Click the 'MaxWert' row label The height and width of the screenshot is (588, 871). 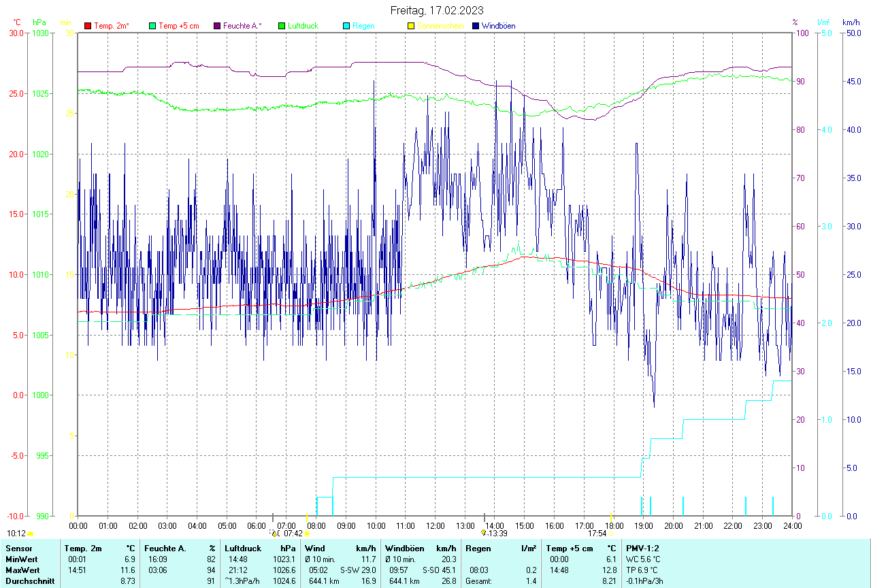tap(22, 570)
